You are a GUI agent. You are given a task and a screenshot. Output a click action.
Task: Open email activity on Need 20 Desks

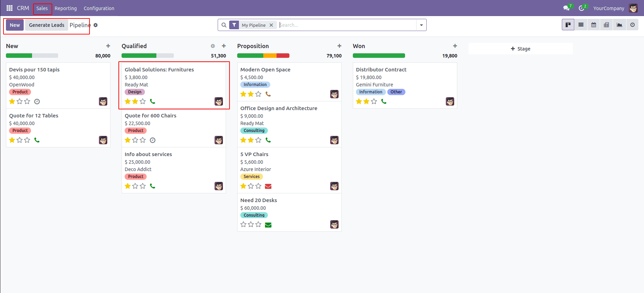pos(268,225)
